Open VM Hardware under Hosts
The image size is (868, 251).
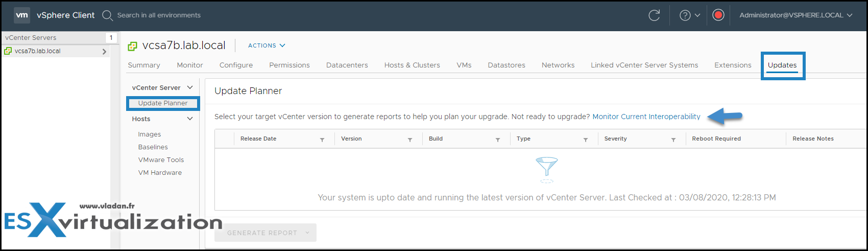[160, 172]
